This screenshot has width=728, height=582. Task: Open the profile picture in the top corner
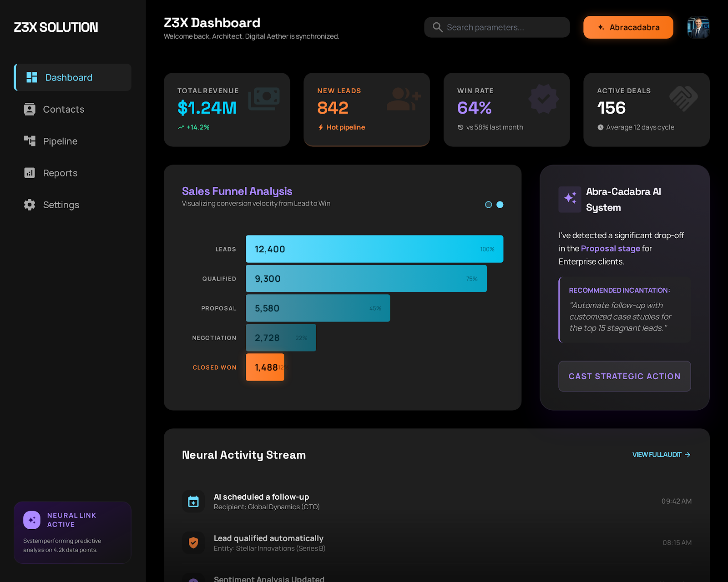(x=698, y=27)
